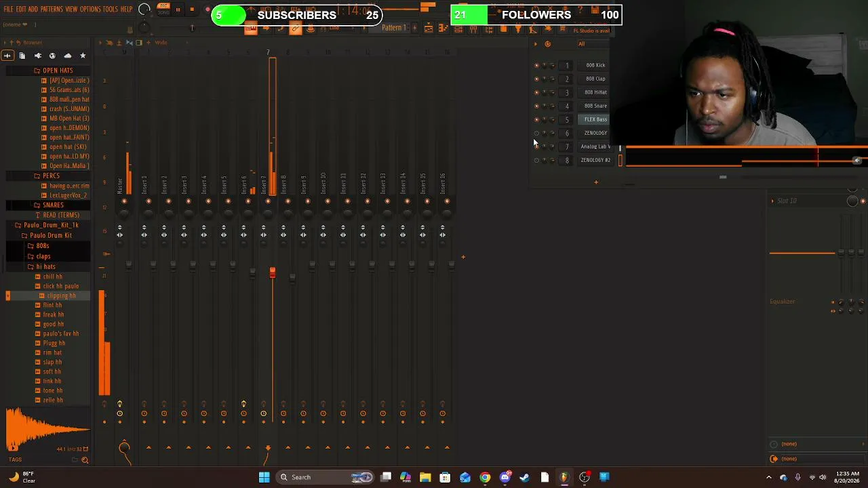Unmute the ZENOLOGY #2 channel
This screenshot has width=868, height=488.
(536, 161)
